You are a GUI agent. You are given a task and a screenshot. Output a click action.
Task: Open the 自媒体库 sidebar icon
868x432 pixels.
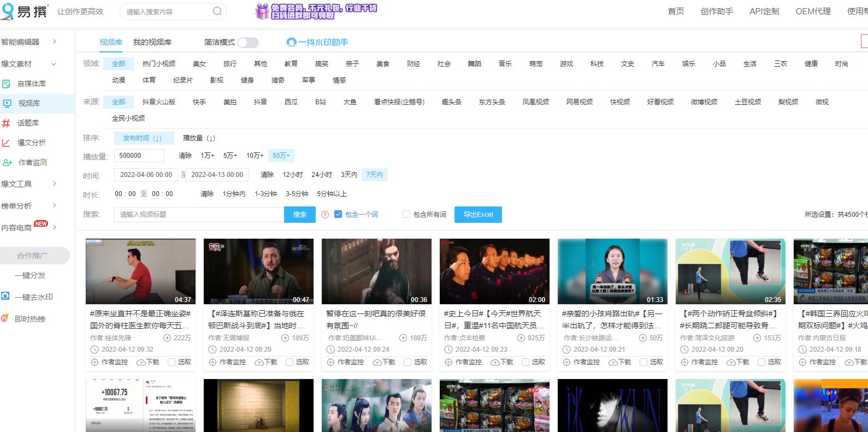tap(6, 84)
